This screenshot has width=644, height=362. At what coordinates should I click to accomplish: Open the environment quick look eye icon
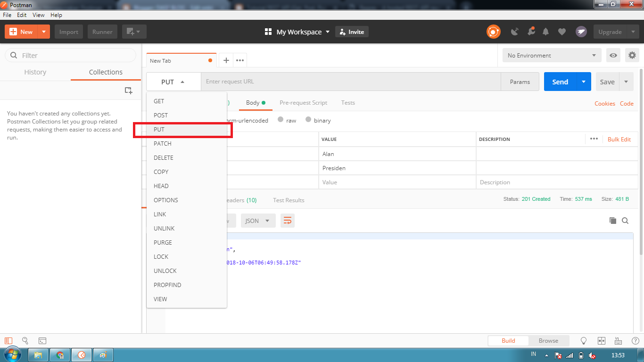[613, 55]
